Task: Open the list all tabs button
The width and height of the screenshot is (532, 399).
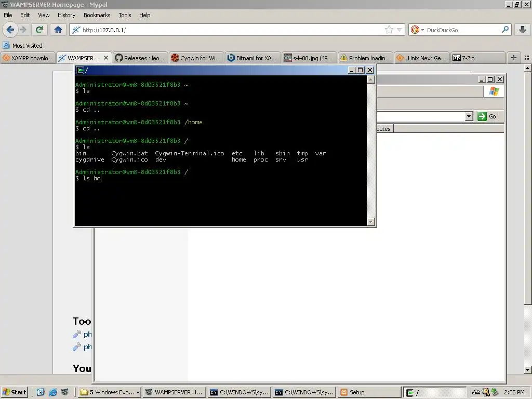Action: point(527,58)
